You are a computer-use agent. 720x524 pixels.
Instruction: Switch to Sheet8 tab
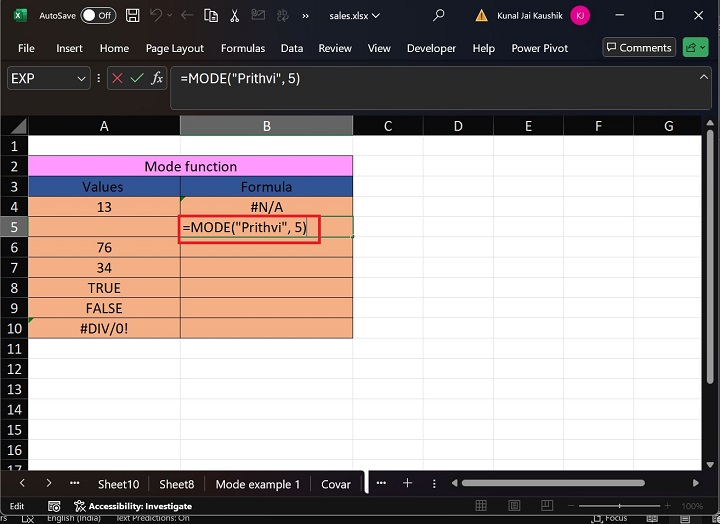(x=177, y=484)
